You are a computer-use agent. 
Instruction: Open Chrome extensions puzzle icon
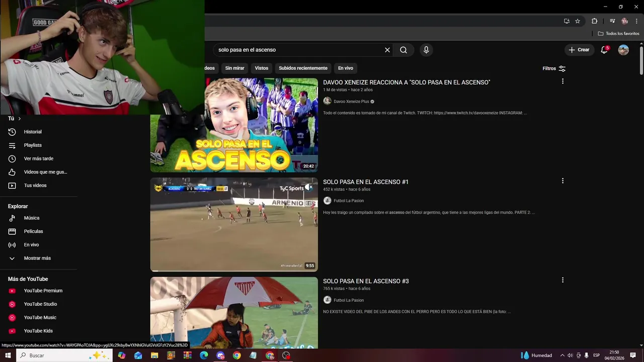(594, 21)
